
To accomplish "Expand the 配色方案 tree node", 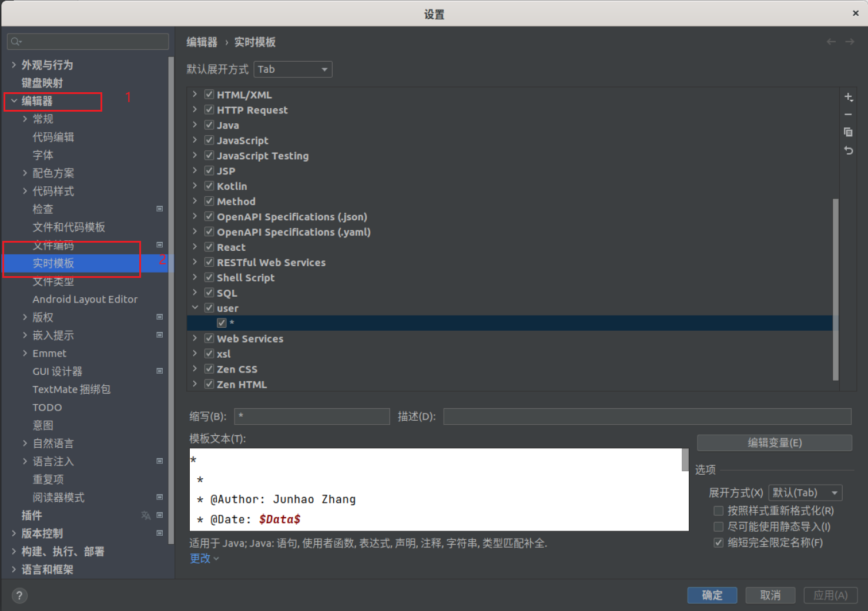I will point(25,173).
